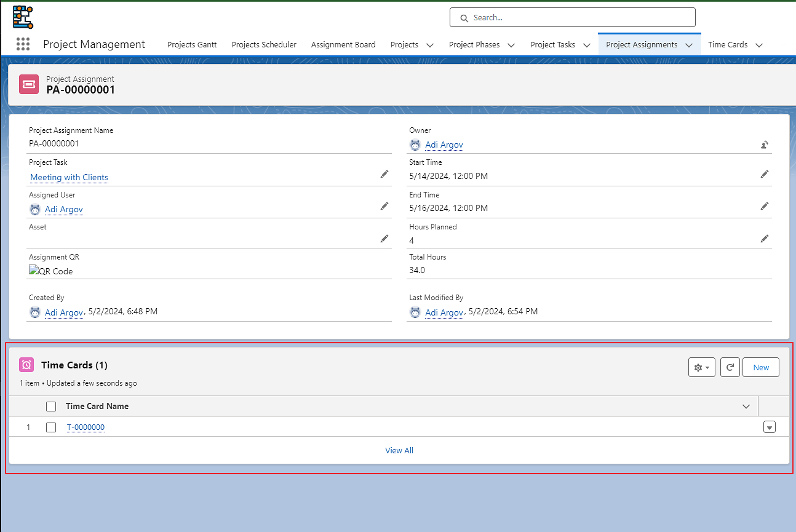This screenshot has height=532, width=796.
Task: Open Time Cards list gear settings dropdown
Action: 701,367
